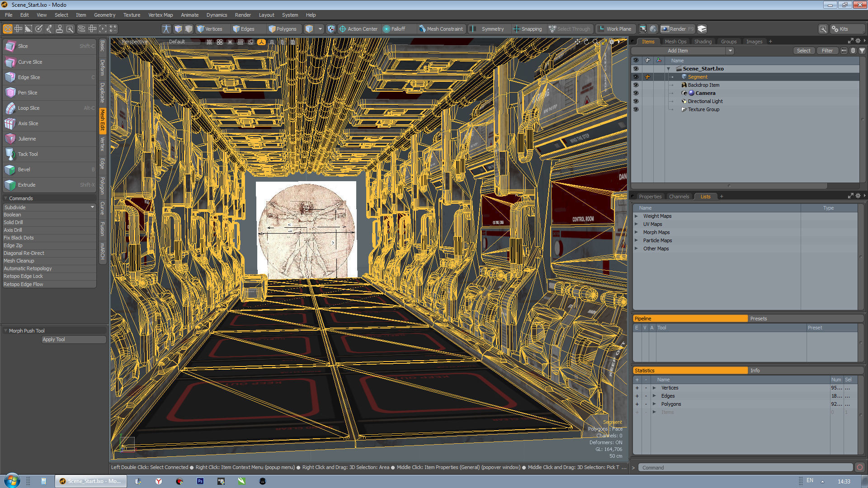Open the Windows Start menu
Viewport: 868px width, 488px height.
click(x=12, y=481)
